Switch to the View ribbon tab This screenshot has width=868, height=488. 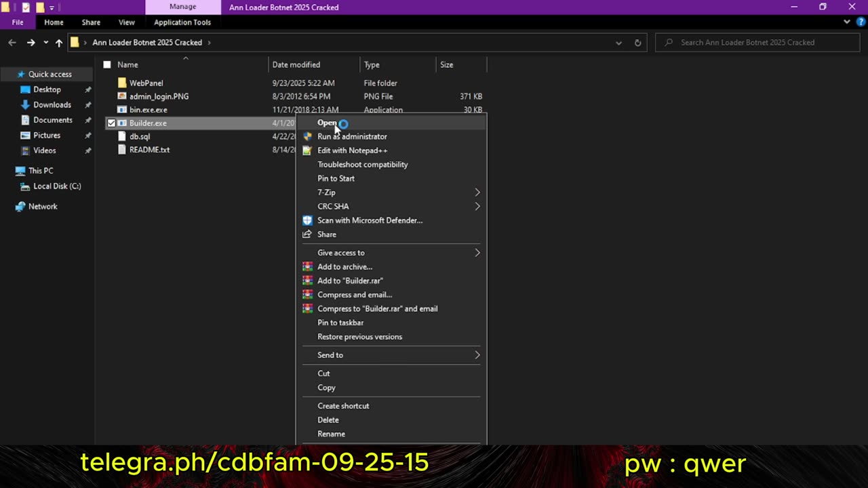coord(127,22)
